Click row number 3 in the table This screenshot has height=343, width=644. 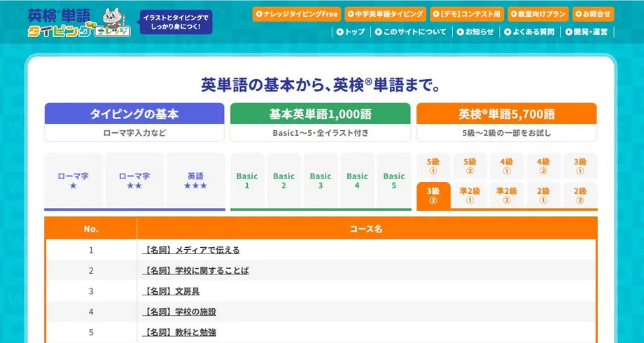[x=91, y=290]
